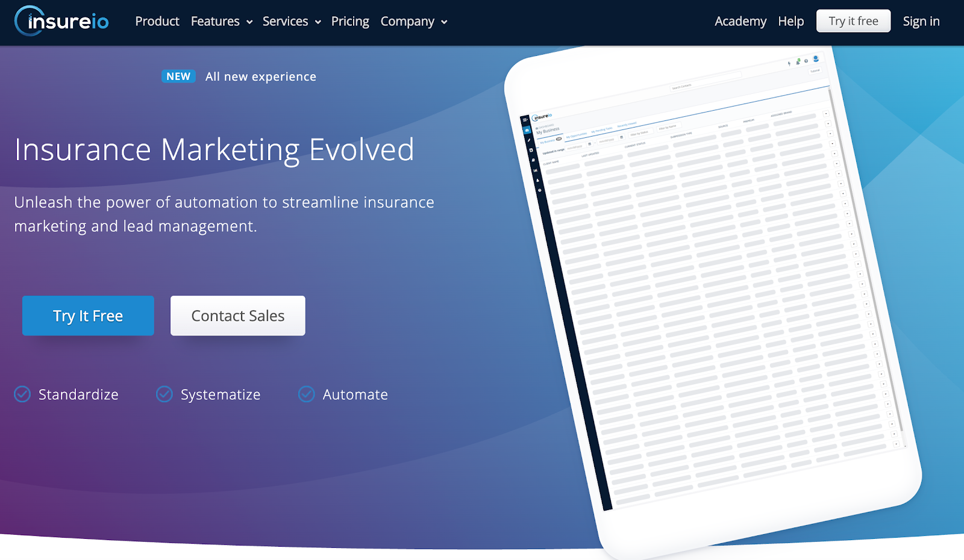Open the Help link
This screenshot has width=964, height=560.
pyautogui.click(x=790, y=21)
